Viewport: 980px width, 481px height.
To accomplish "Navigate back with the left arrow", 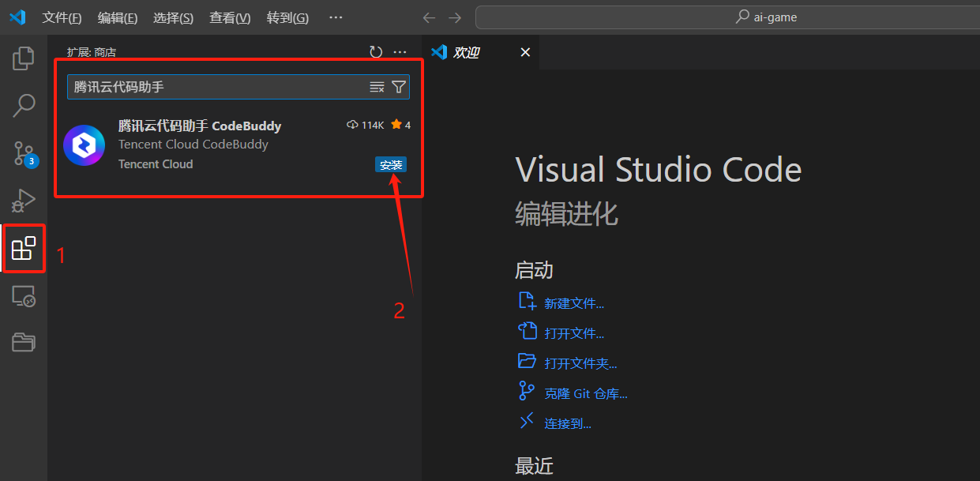I will pos(429,17).
